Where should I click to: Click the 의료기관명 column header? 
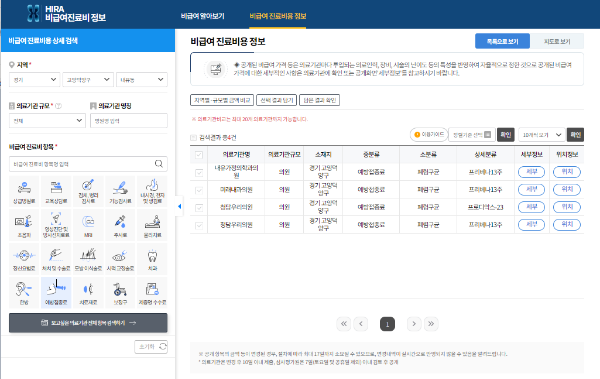coord(236,155)
